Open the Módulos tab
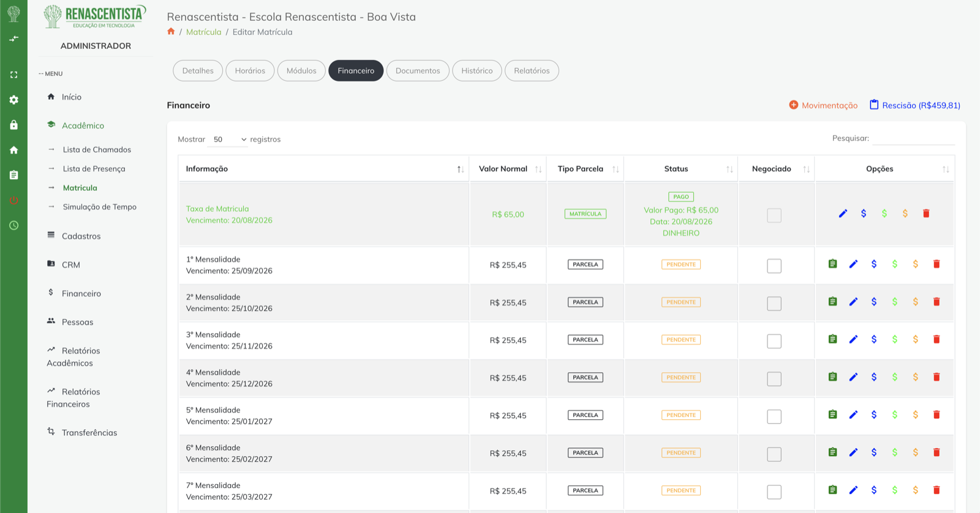 (x=301, y=70)
